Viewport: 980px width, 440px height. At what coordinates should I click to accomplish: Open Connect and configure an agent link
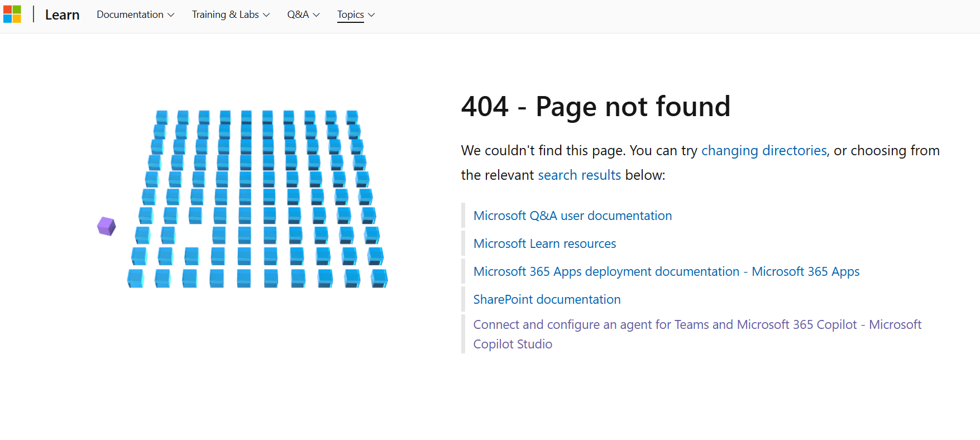click(x=697, y=334)
